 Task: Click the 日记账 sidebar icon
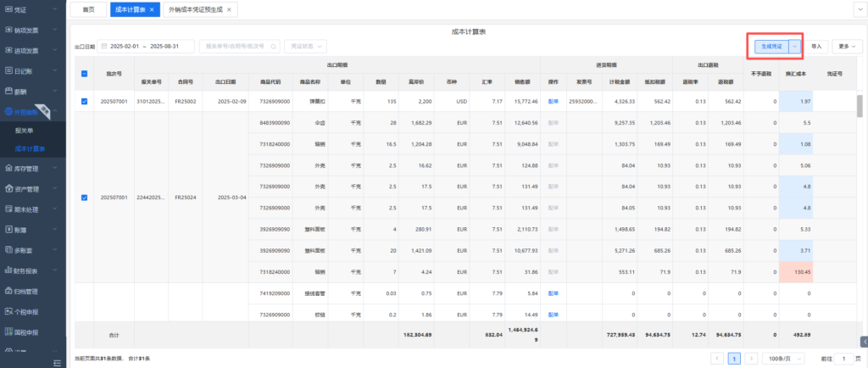coord(8,71)
